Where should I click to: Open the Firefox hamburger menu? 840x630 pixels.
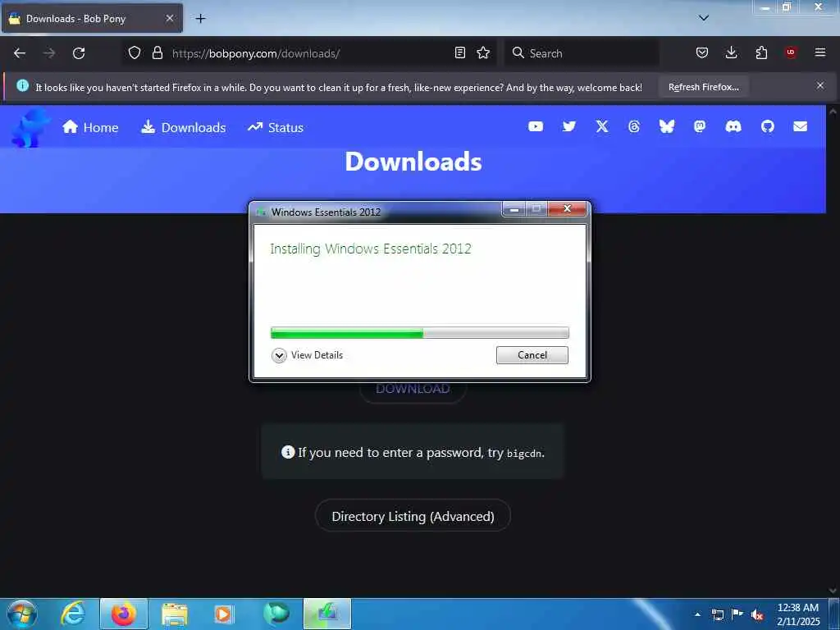click(x=820, y=52)
